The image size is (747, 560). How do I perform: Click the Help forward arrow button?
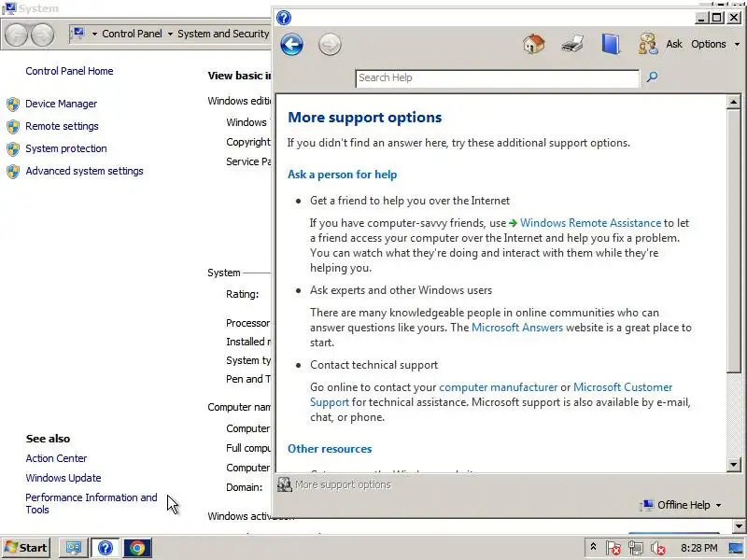330,45
